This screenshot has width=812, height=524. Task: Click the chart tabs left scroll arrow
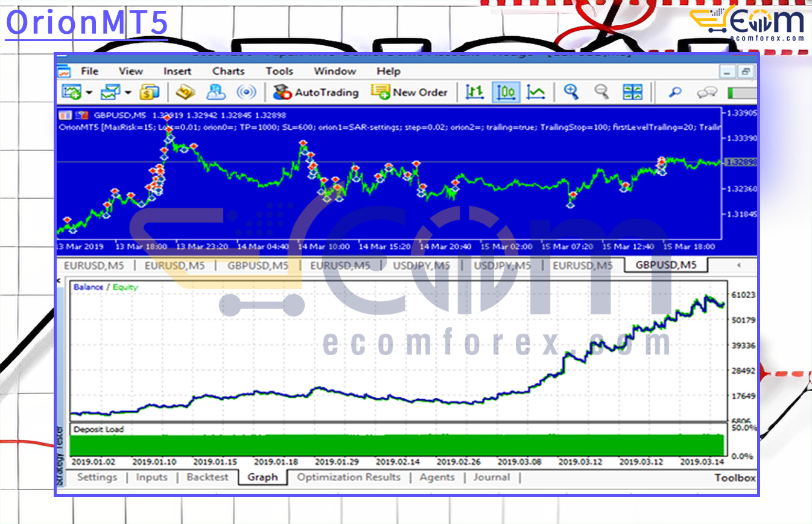click(x=738, y=265)
